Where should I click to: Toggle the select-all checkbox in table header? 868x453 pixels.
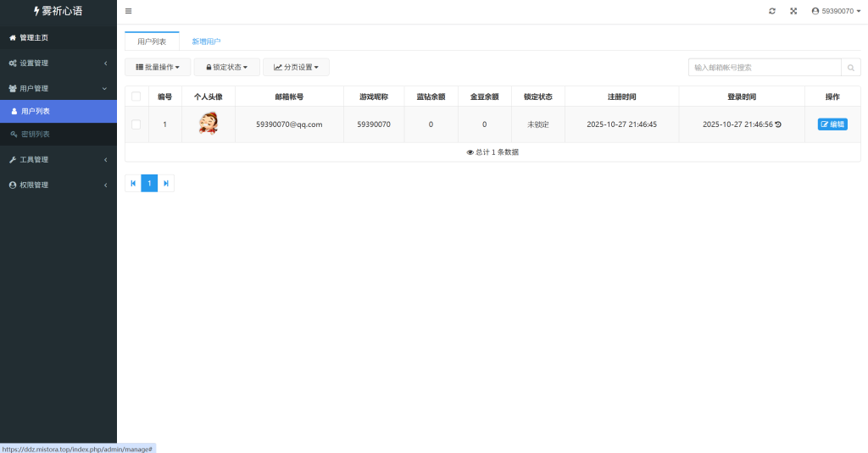point(136,97)
